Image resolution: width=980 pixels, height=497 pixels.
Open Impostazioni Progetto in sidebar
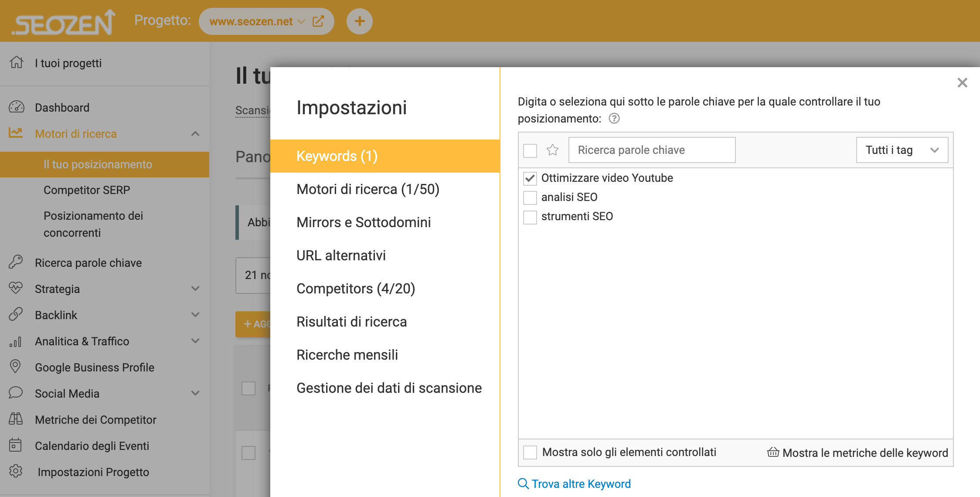[x=93, y=472]
